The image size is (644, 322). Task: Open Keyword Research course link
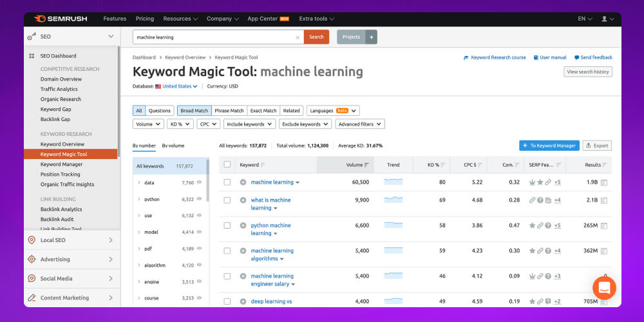click(495, 57)
